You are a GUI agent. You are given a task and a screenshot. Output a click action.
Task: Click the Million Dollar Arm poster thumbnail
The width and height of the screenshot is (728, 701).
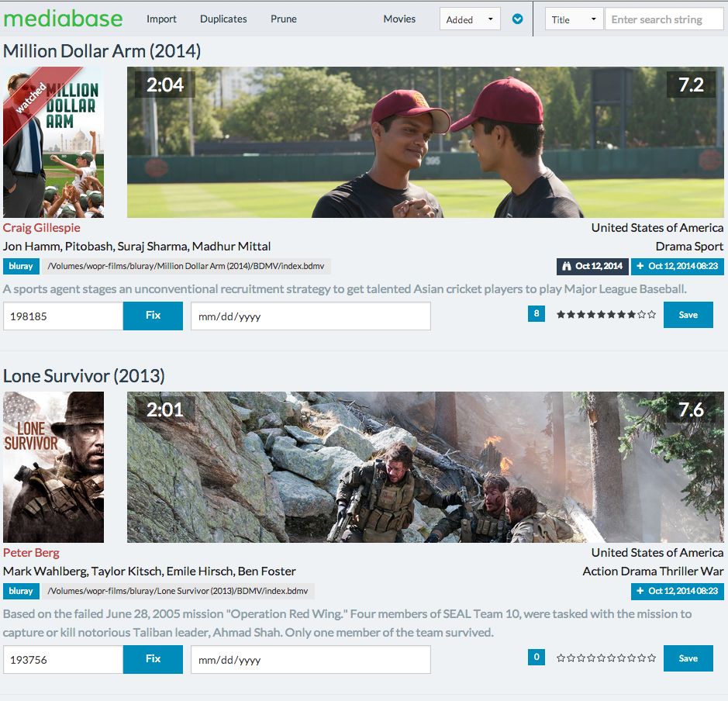pos(53,142)
